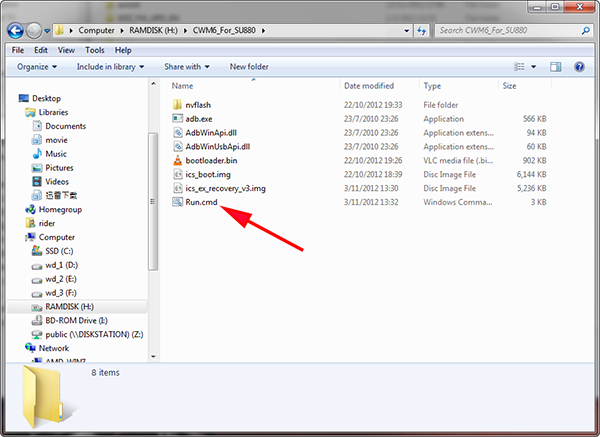
Task: Click the Back navigation arrow button
Action: coord(16,30)
